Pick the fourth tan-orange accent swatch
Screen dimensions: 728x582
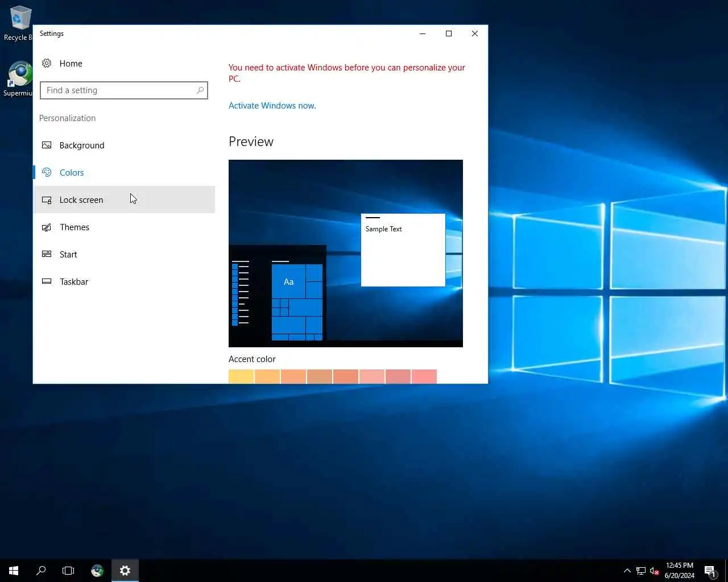pyautogui.click(x=320, y=377)
